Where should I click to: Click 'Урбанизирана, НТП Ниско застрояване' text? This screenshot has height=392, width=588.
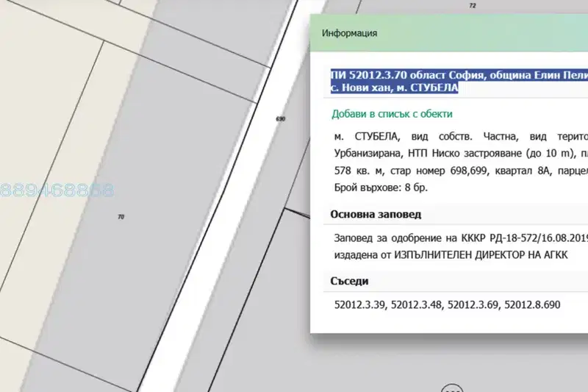(430, 154)
